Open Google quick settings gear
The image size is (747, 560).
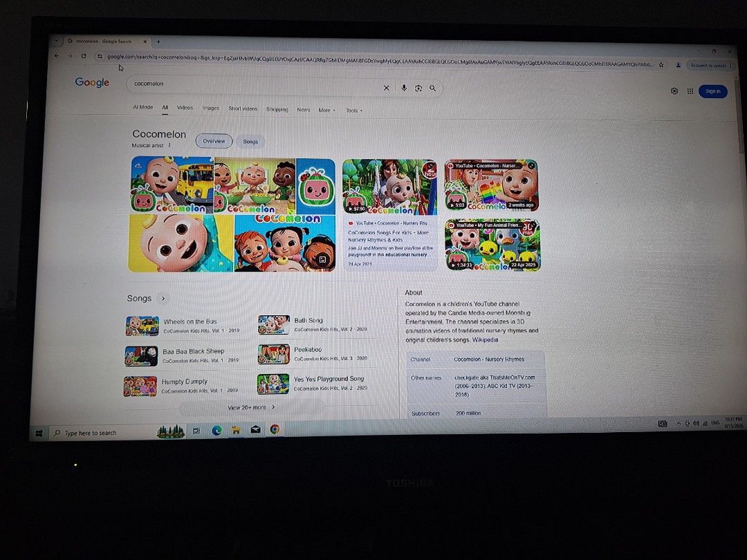click(674, 91)
